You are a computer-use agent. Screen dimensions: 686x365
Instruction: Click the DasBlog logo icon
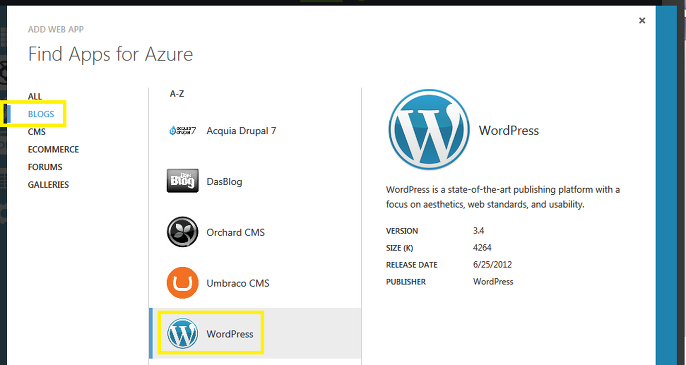coord(182,181)
